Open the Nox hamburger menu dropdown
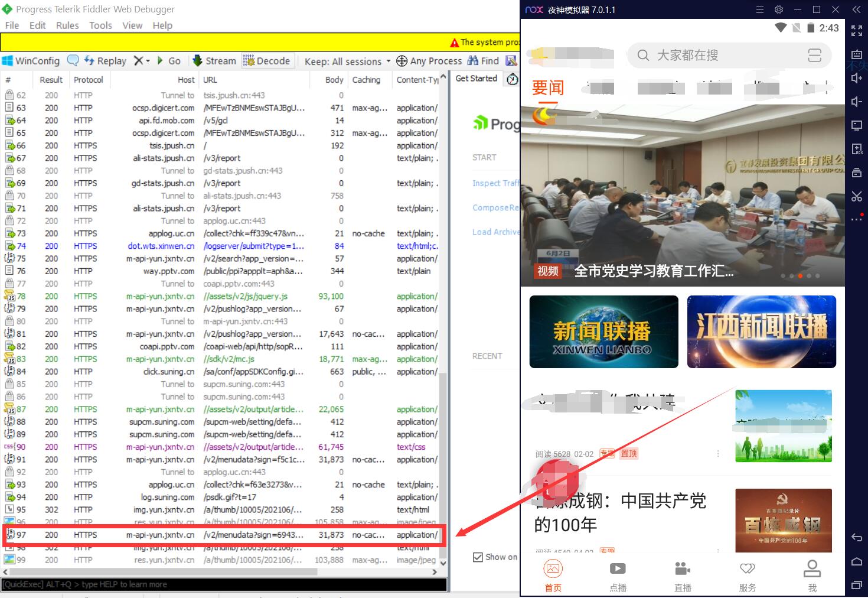The height and width of the screenshot is (598, 868). tap(759, 9)
